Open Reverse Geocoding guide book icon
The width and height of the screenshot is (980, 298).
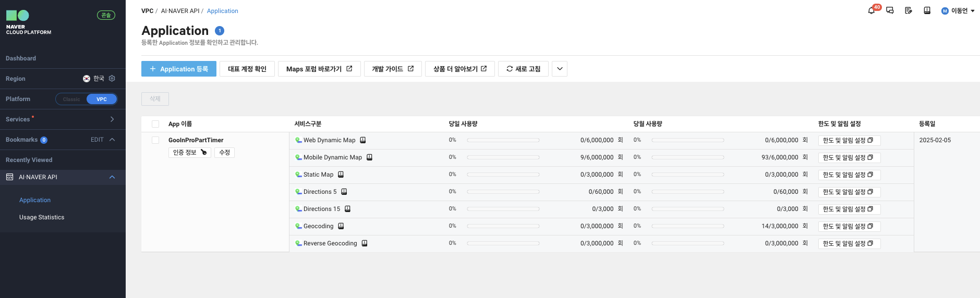point(365,243)
